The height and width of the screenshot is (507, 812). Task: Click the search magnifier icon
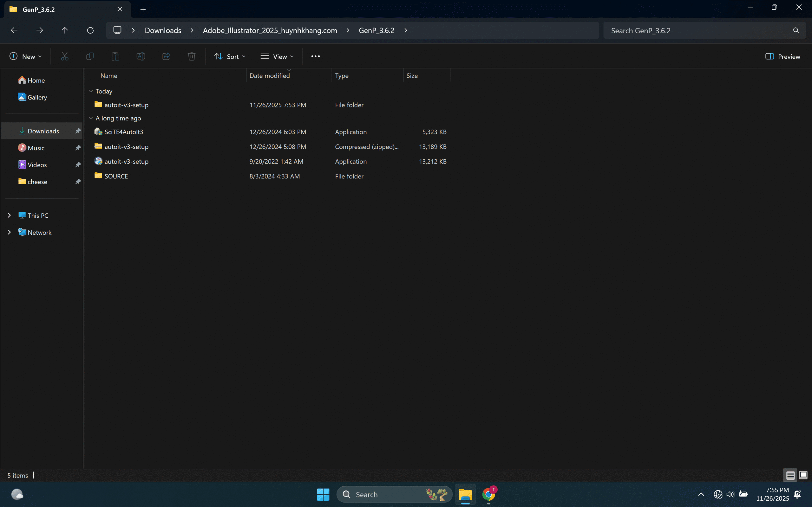(796, 30)
